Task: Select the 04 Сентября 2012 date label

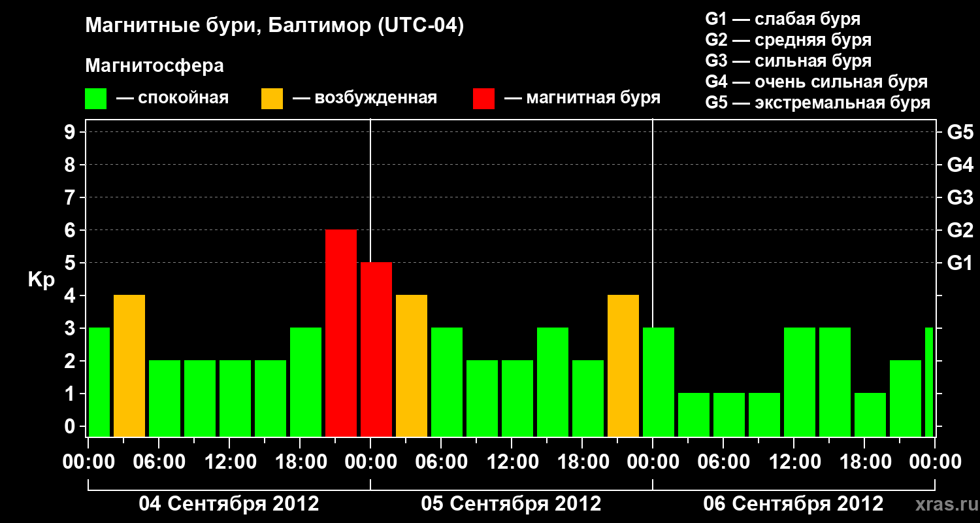Action: [229, 504]
